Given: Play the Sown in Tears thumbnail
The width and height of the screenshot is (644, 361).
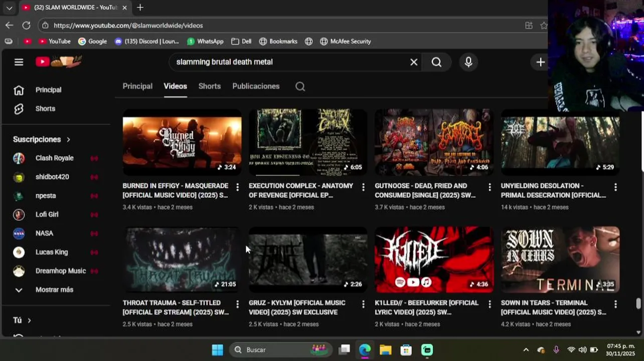Looking at the screenshot, I should click(x=560, y=260).
